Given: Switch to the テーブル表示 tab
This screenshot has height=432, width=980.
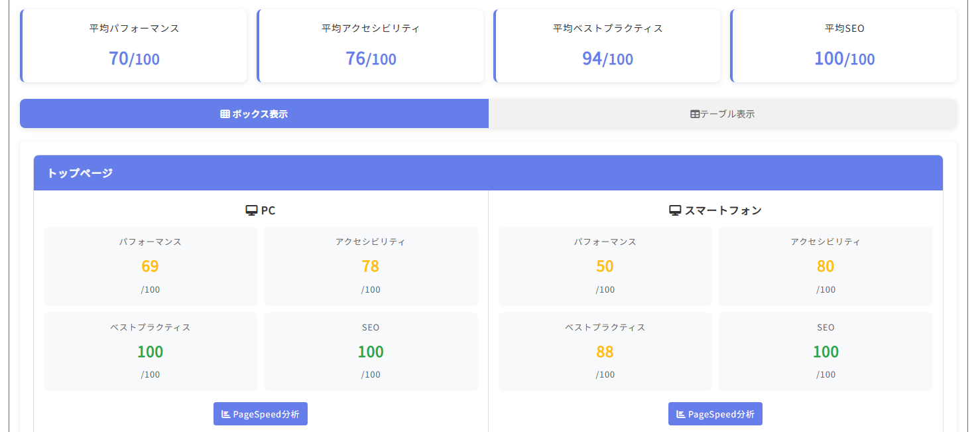Looking at the screenshot, I should pos(723,114).
